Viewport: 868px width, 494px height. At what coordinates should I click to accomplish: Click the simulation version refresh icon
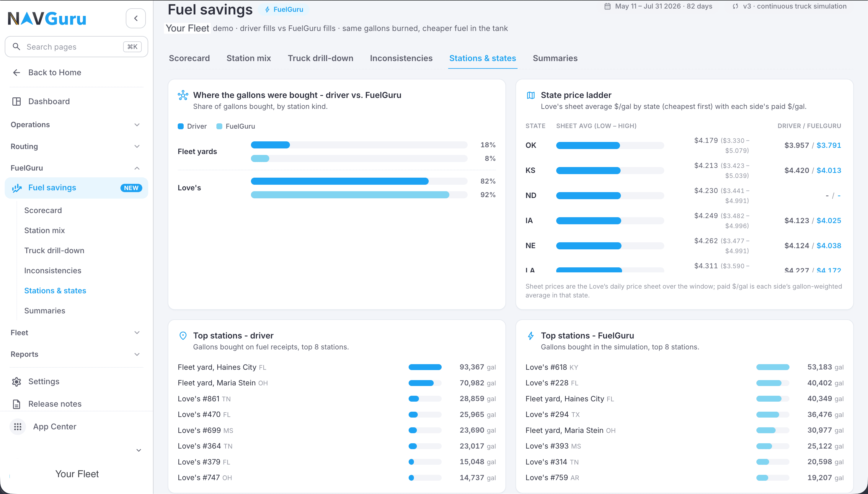[x=735, y=6]
